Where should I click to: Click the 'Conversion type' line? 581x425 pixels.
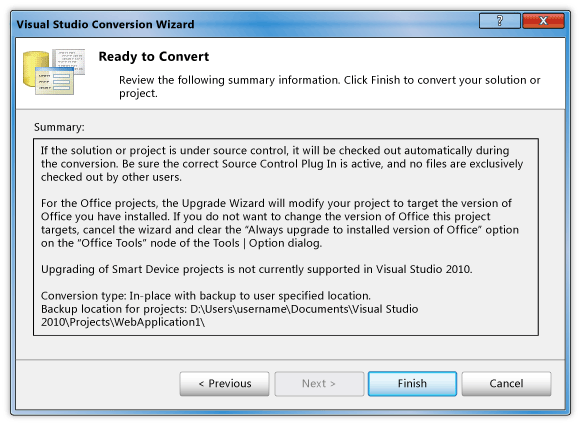pyautogui.click(x=206, y=296)
